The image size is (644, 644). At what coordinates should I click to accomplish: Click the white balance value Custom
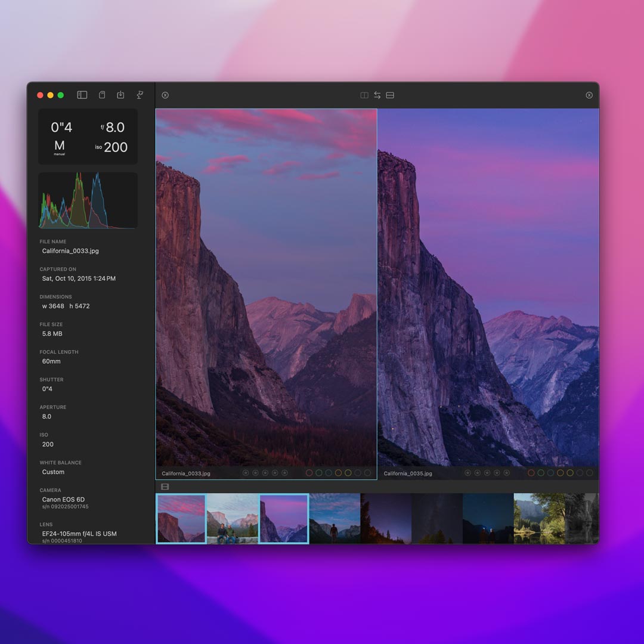point(54,472)
